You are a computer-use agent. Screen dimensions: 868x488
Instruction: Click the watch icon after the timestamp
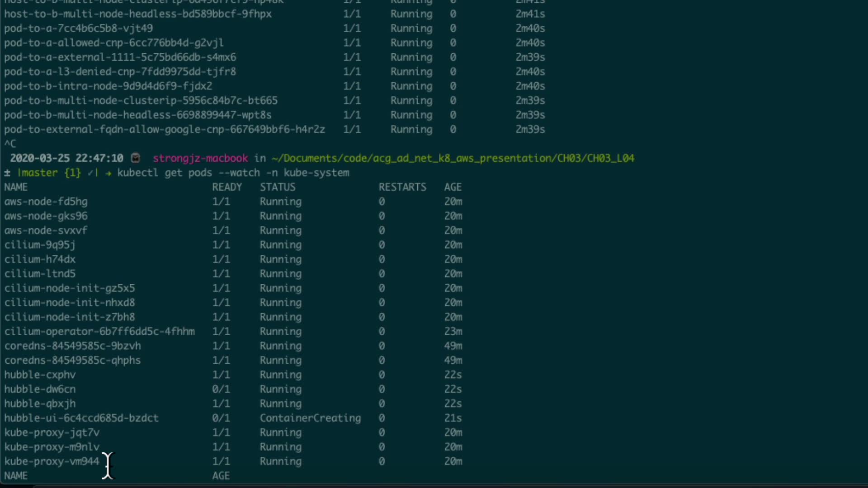[135, 158]
